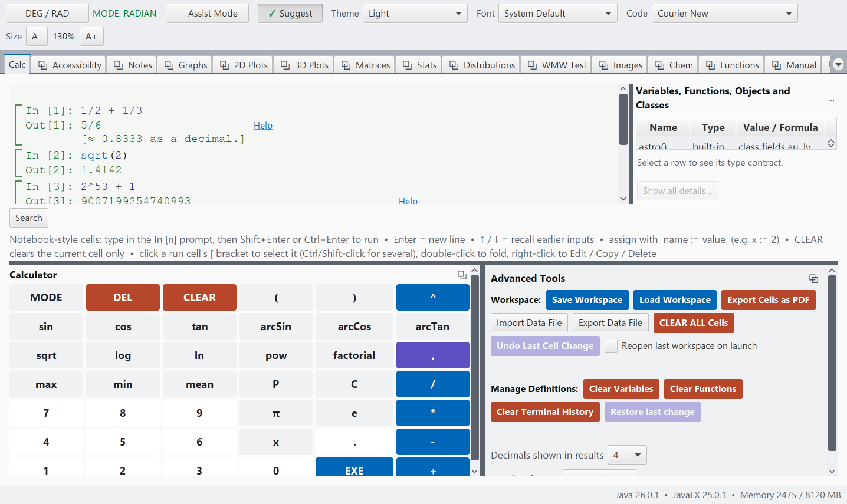The width and height of the screenshot is (847, 504).
Task: Switch to the Calc tab
Action: pos(17,64)
